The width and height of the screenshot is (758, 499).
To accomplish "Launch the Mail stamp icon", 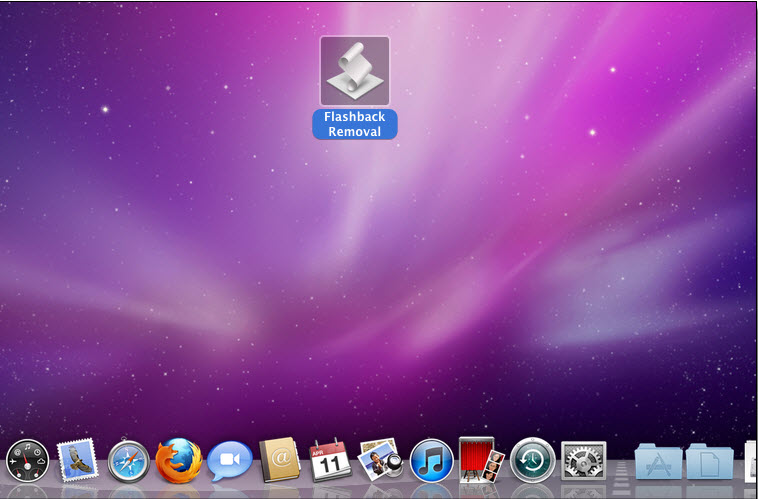I will [x=77, y=460].
